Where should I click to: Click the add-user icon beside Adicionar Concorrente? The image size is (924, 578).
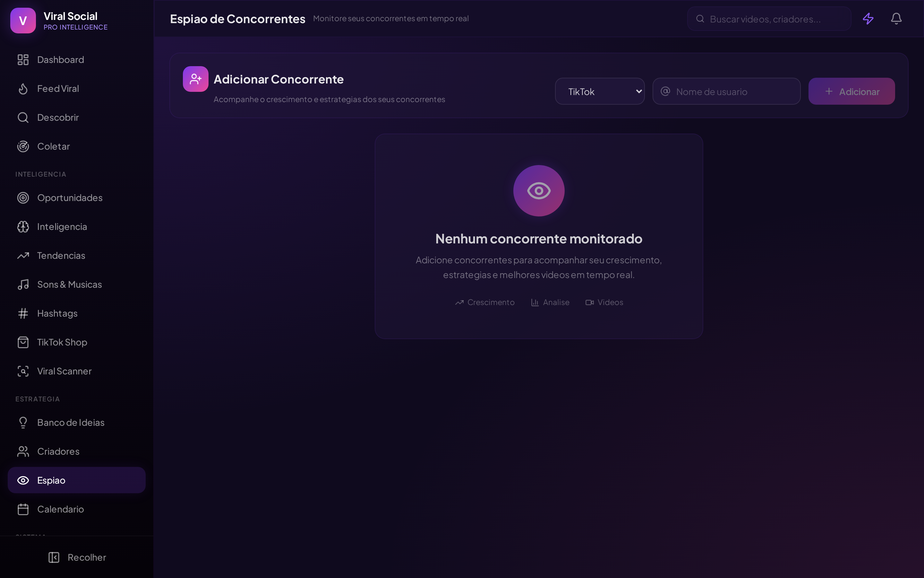195,79
